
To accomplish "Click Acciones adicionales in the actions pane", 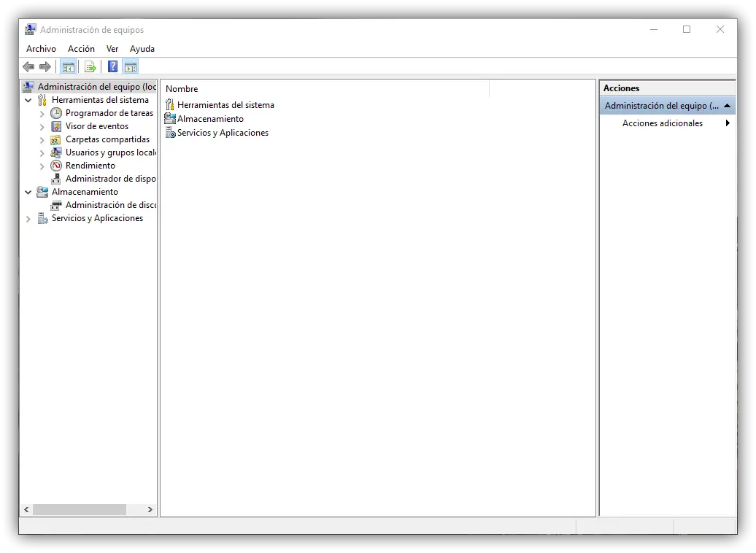I will pyautogui.click(x=663, y=123).
